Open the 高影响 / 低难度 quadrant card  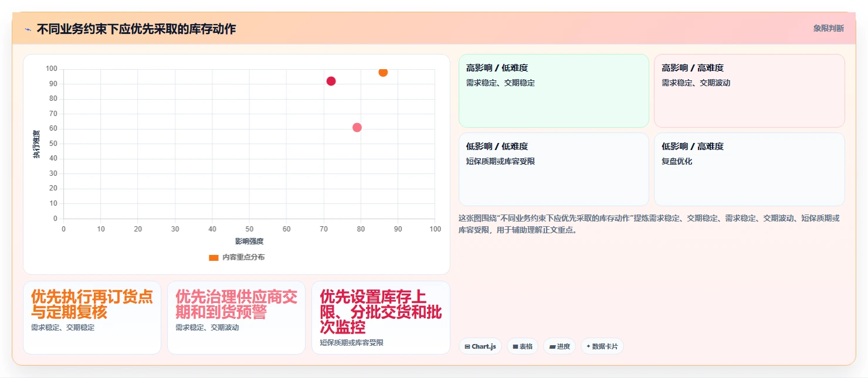[554, 91]
